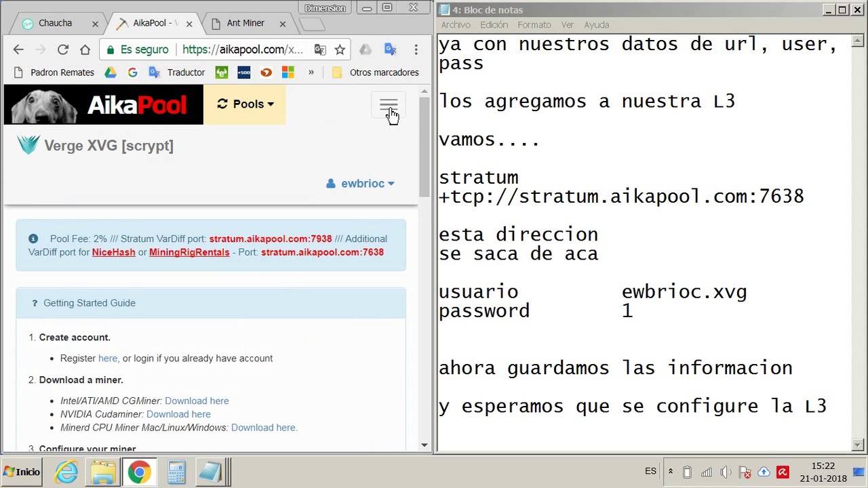Open Windows Inicio start button

tap(22, 472)
